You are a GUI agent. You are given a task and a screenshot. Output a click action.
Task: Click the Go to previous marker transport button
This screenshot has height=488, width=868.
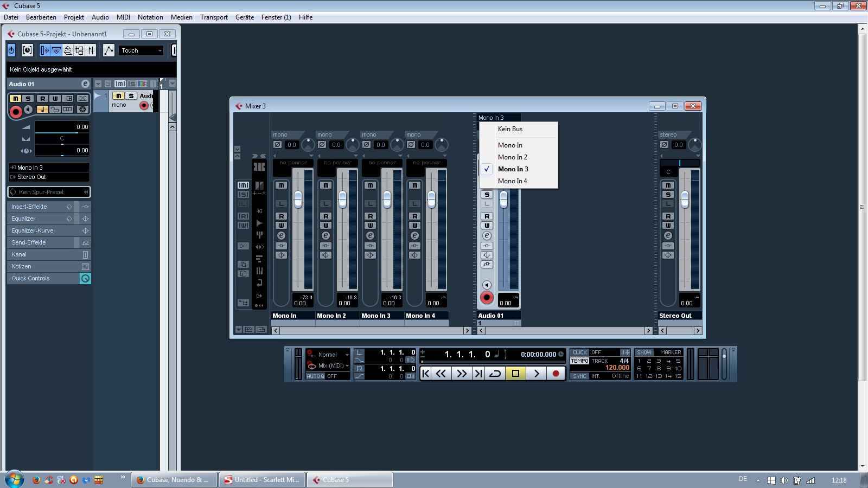coord(426,373)
